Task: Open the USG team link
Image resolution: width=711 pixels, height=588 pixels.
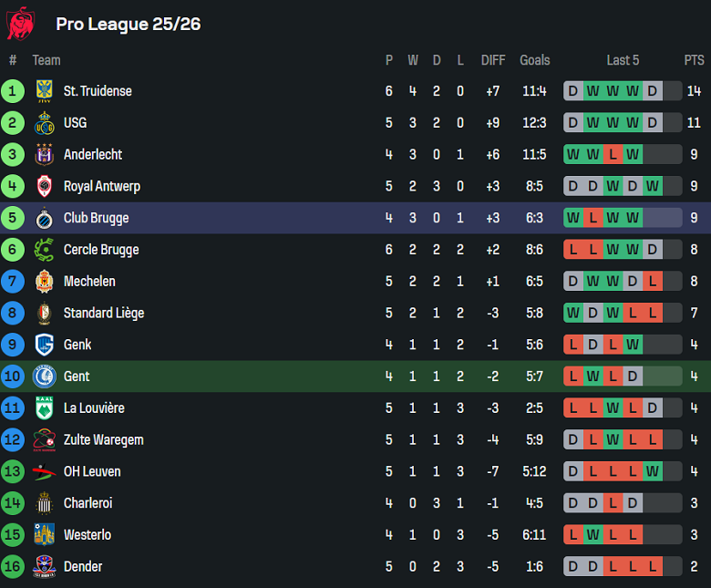Action: (75, 123)
